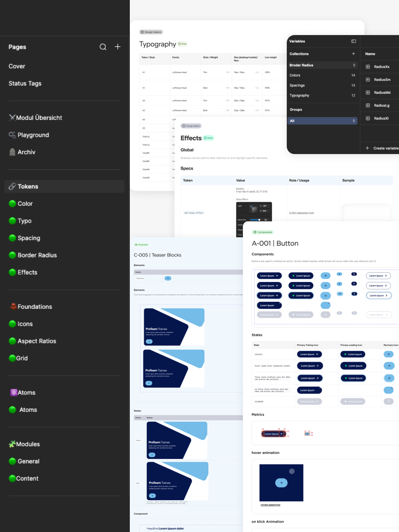
Task: Click the Create variable button
Action: click(x=382, y=148)
